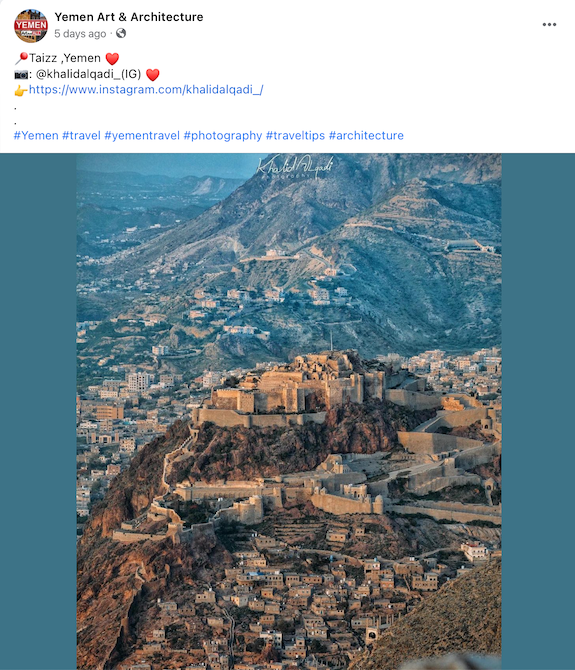
Task: Open the Taizz hilltop castle photo
Action: point(289,411)
